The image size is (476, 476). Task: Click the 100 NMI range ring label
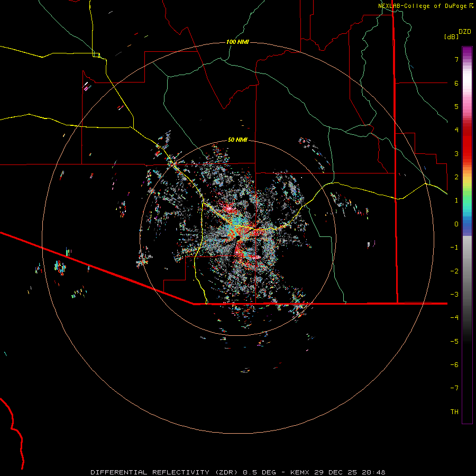coord(237,42)
